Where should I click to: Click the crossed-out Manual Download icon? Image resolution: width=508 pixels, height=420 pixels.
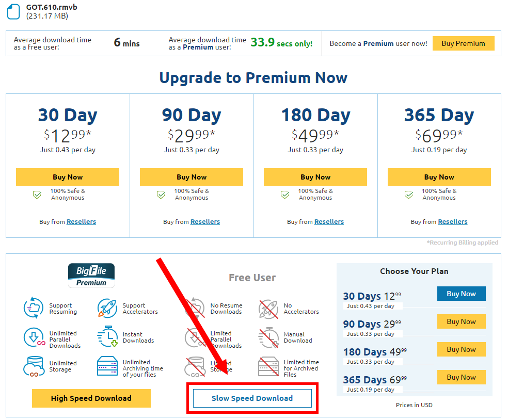pos(268,337)
